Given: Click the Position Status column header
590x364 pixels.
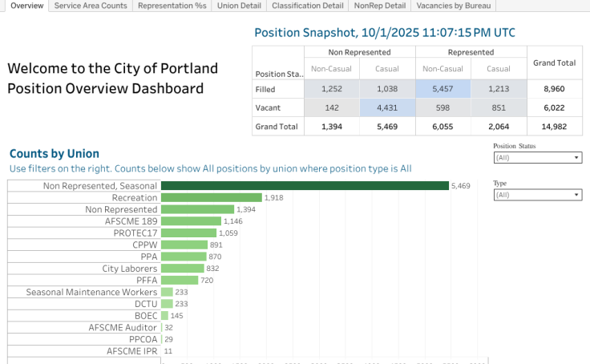Looking at the screenshot, I should [278, 74].
